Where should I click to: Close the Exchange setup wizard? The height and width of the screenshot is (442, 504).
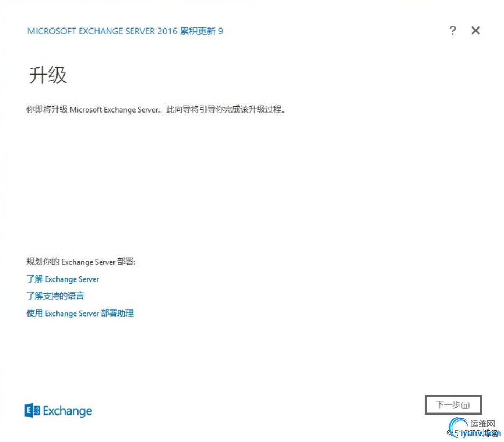coord(475,31)
